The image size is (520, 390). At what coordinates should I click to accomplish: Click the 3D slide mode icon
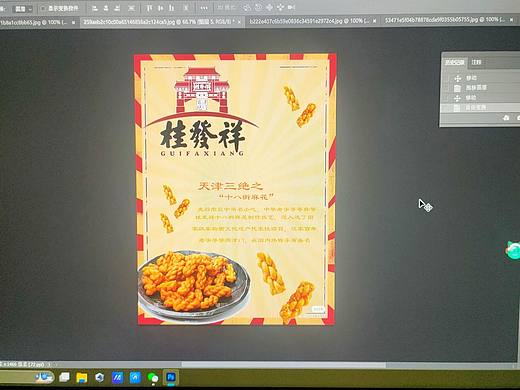pos(280,7)
